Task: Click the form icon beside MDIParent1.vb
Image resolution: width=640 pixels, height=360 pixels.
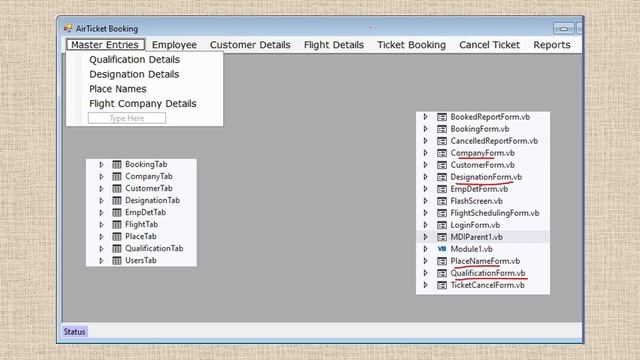Action: pyautogui.click(x=442, y=237)
